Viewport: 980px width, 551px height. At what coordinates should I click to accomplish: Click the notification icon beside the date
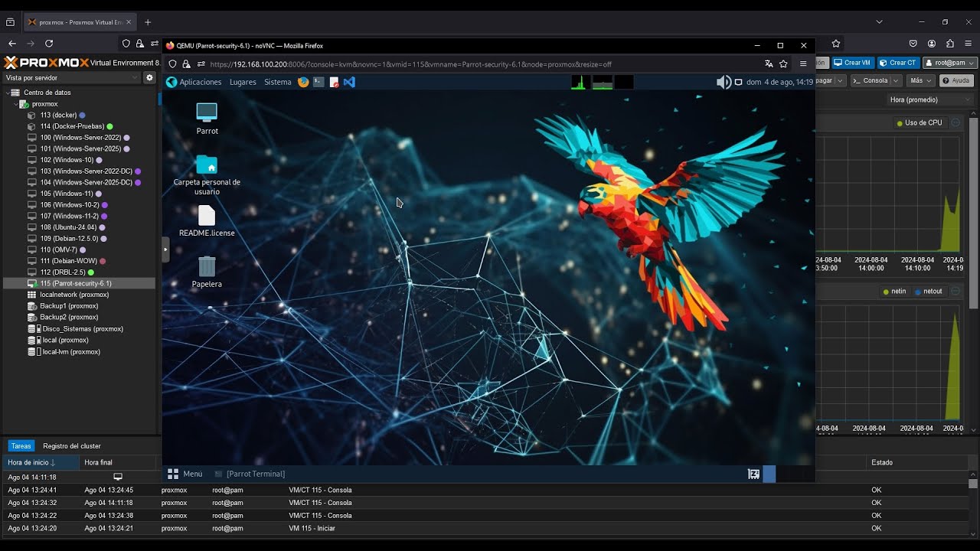pos(739,82)
